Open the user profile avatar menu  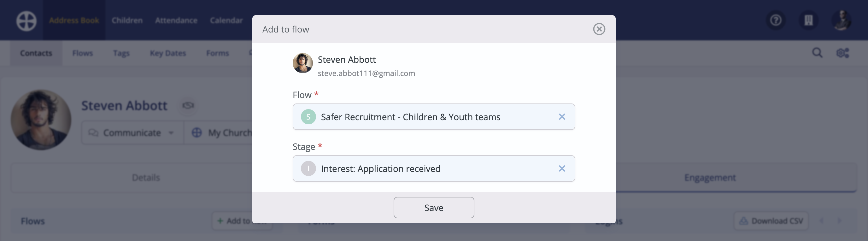[841, 21]
